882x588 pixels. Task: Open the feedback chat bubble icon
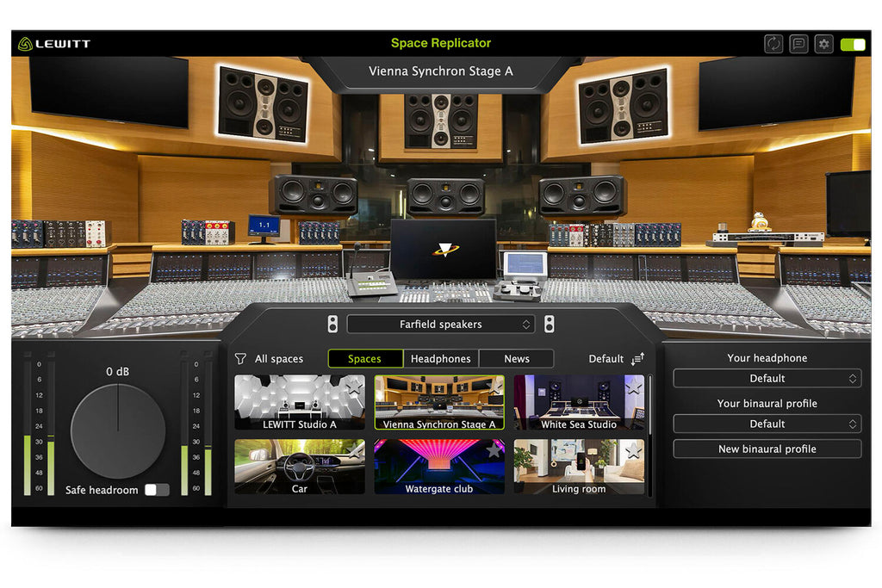point(798,44)
